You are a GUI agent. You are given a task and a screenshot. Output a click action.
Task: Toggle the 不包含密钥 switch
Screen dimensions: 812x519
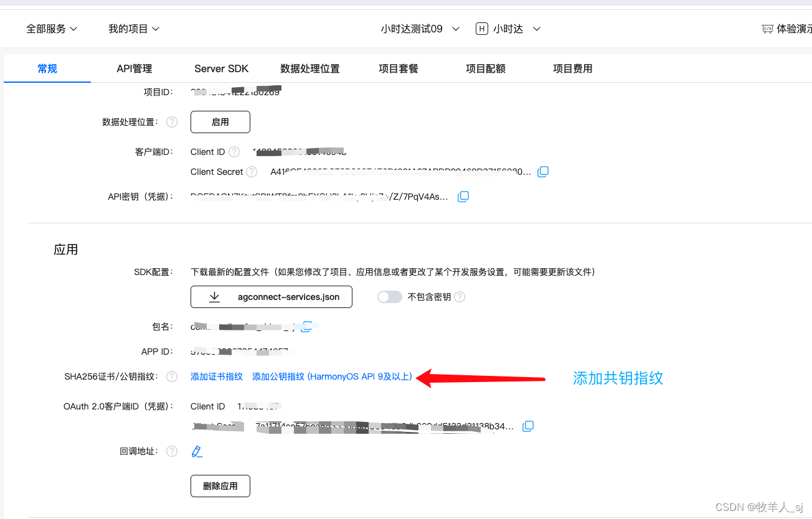(390, 297)
